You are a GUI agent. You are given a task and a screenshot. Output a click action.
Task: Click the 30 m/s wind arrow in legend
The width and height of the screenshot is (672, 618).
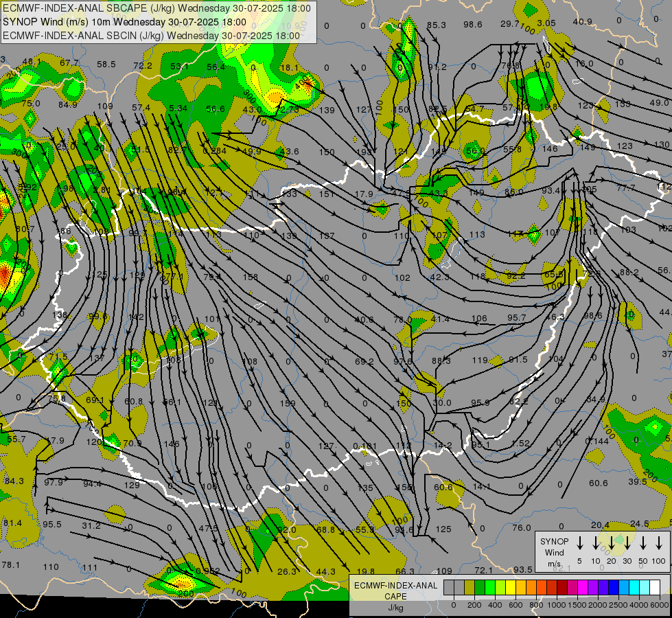(x=627, y=543)
